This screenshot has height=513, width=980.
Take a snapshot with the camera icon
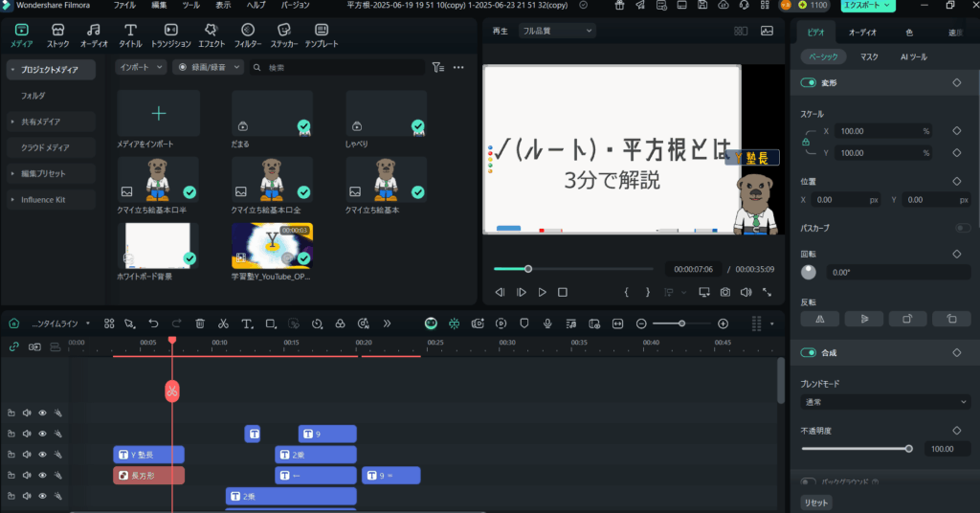725,292
